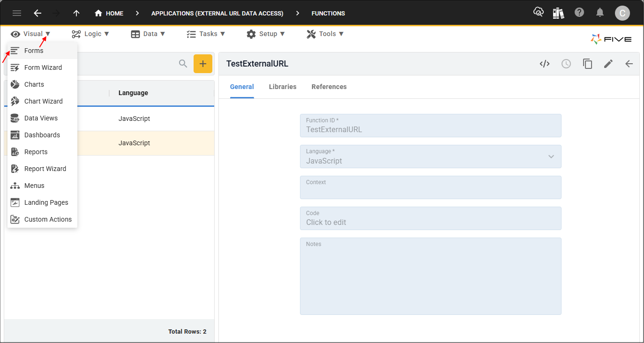Open the notifications bell

600,13
